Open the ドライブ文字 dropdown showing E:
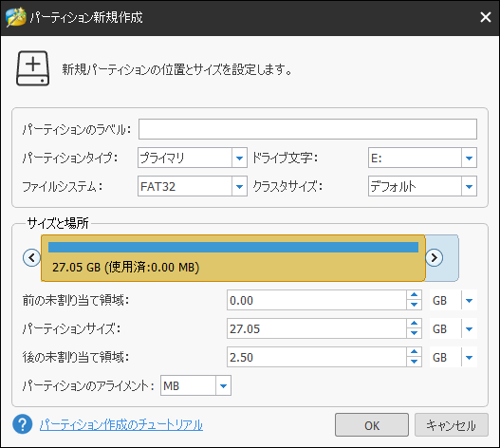 422,158
